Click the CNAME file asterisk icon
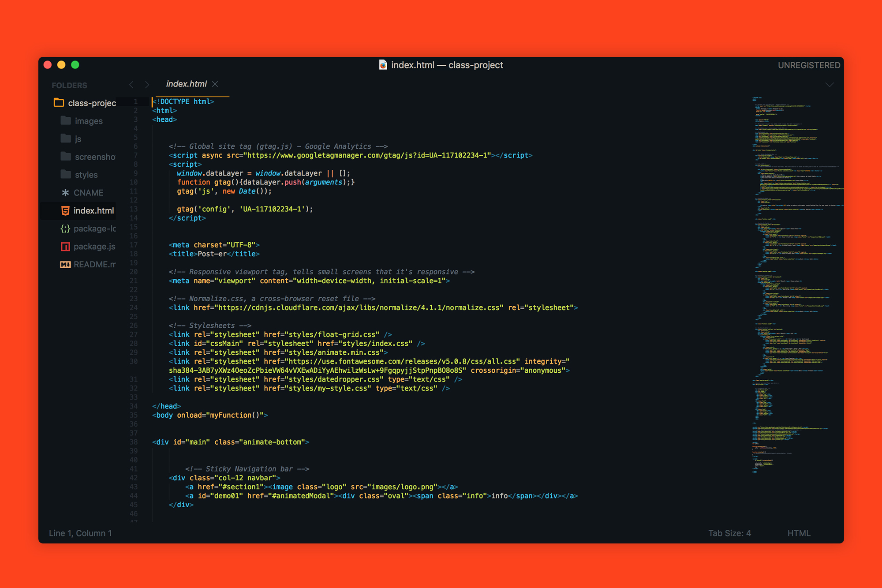Viewport: 882px width, 588px height. click(x=65, y=193)
